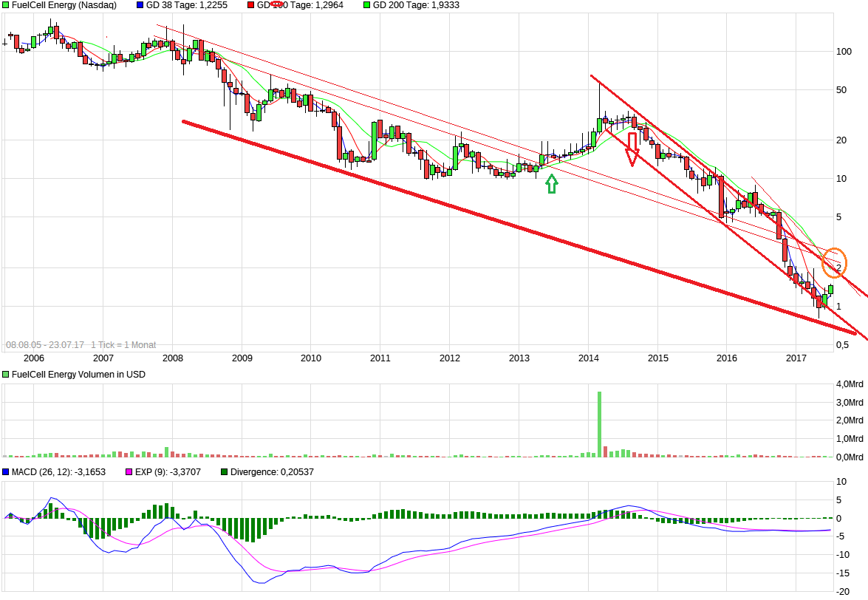Click the date range text 08.08.05 - 23.07.17

coord(44,345)
